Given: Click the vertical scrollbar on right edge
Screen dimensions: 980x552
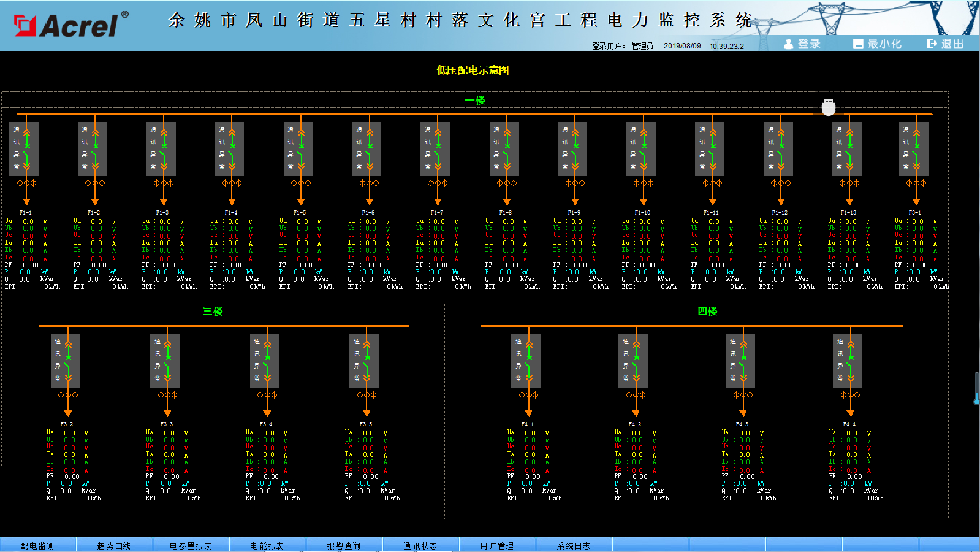Looking at the screenshot, I should (x=976, y=388).
